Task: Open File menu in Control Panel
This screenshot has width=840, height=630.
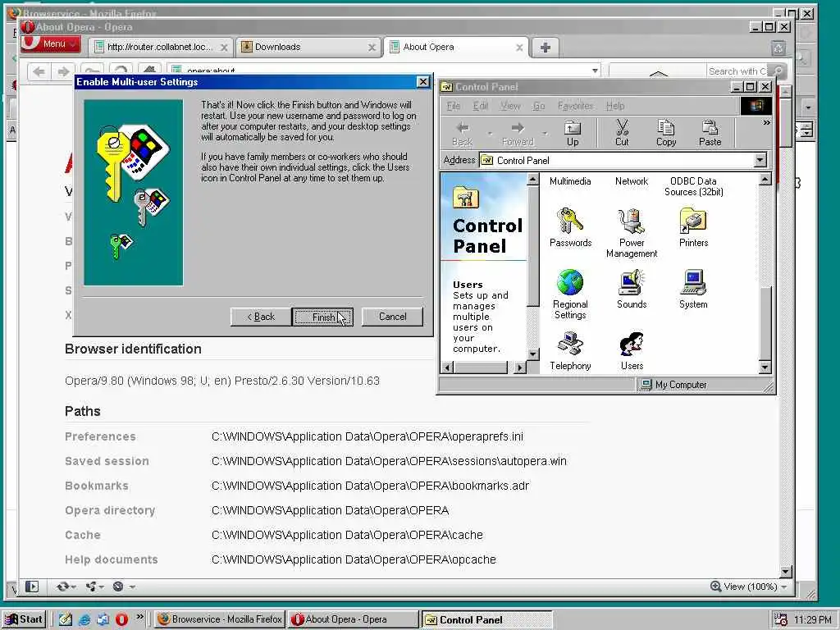Action: (x=453, y=106)
